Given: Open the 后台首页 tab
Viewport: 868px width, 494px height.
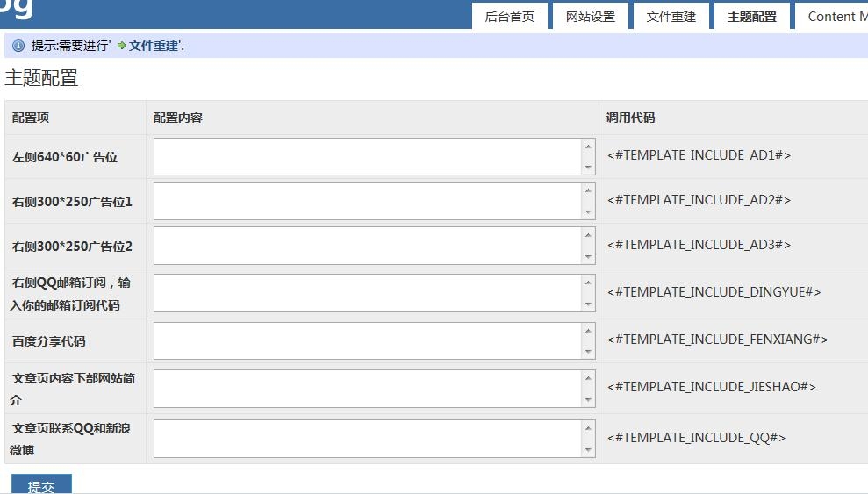Looking at the screenshot, I should 509,16.
